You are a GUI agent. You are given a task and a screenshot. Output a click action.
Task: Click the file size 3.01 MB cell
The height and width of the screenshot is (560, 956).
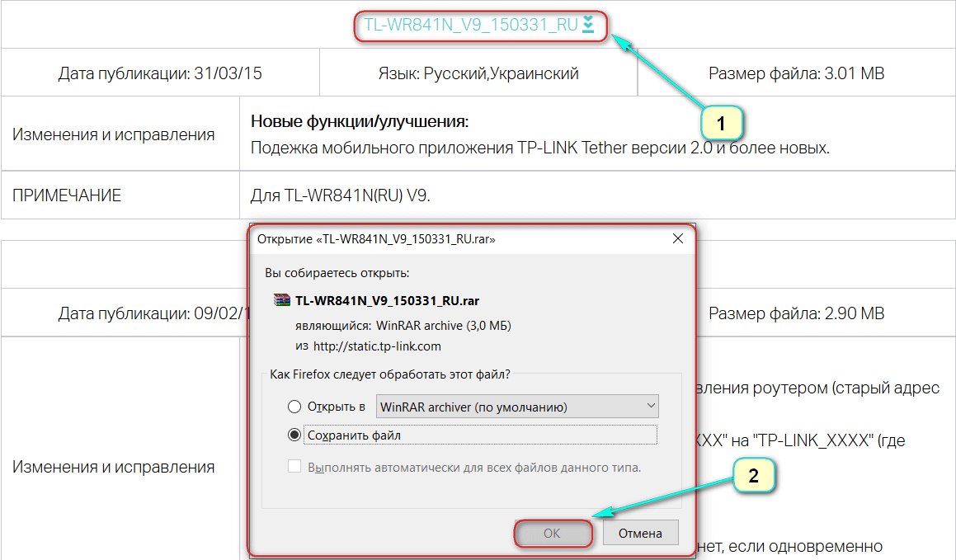coord(796,73)
